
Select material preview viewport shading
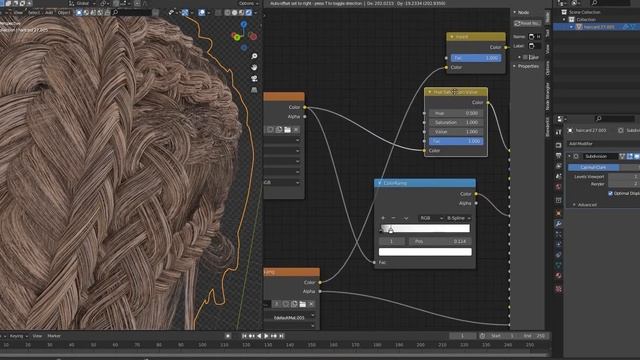click(x=241, y=13)
